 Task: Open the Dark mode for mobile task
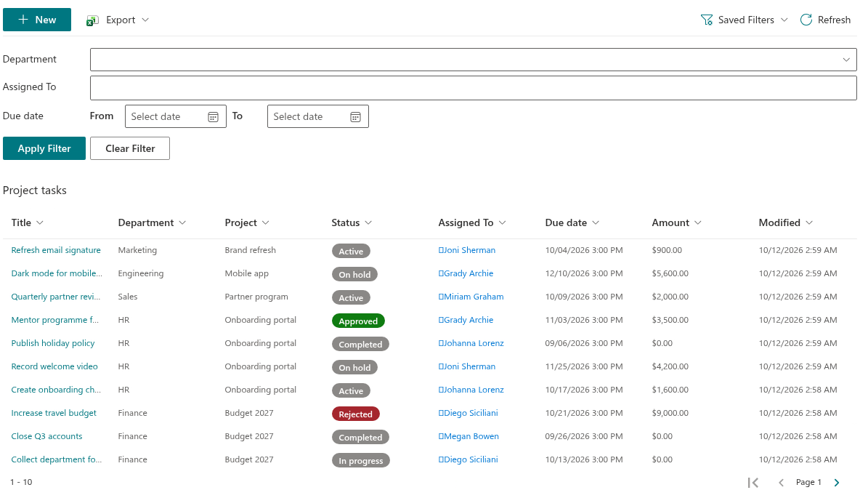point(57,273)
